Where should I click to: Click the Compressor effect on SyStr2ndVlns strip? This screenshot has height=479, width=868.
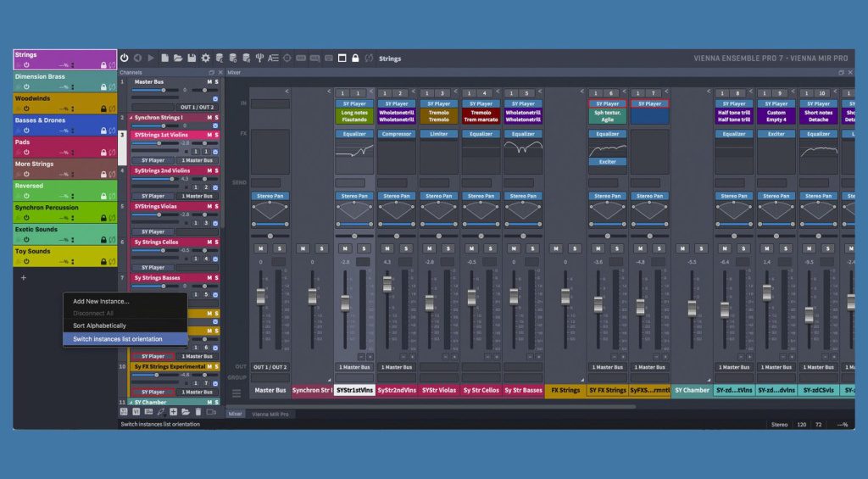pos(397,134)
